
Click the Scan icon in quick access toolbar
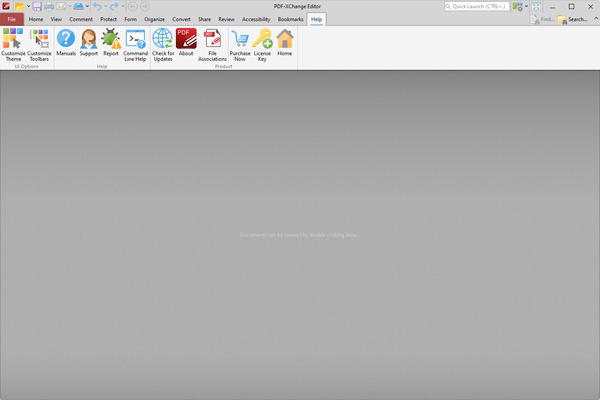coord(78,6)
